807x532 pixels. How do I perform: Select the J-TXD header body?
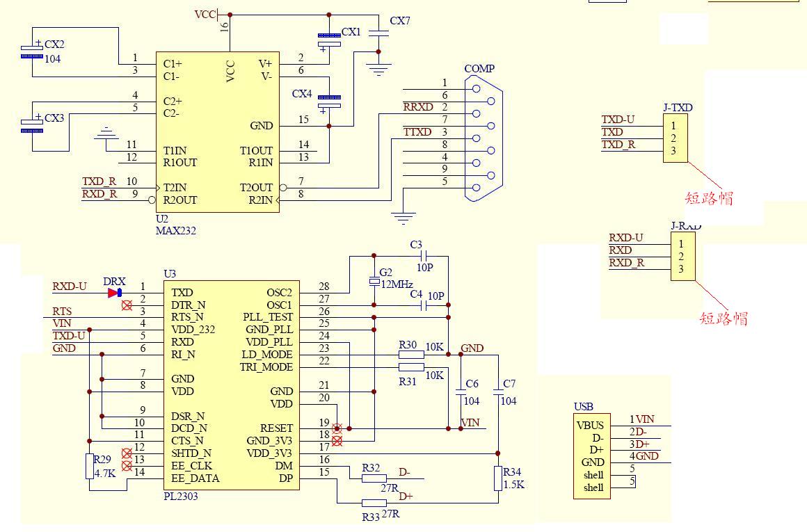coord(676,138)
